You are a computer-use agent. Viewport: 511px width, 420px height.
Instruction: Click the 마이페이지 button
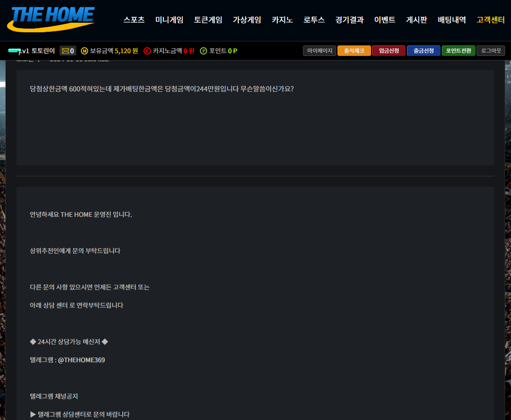(x=319, y=51)
